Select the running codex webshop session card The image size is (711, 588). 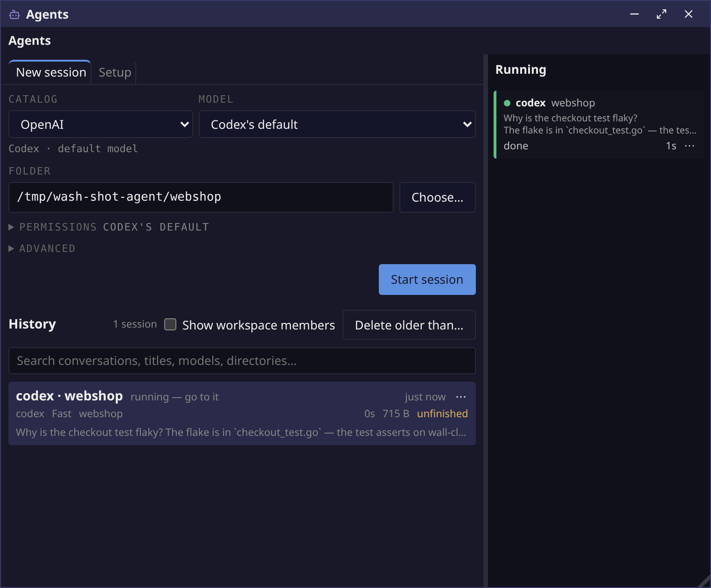pyautogui.click(x=599, y=125)
